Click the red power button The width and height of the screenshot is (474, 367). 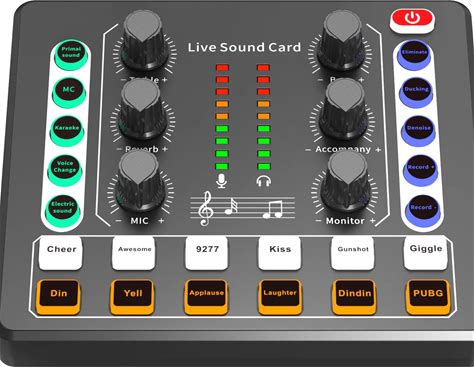[412, 19]
